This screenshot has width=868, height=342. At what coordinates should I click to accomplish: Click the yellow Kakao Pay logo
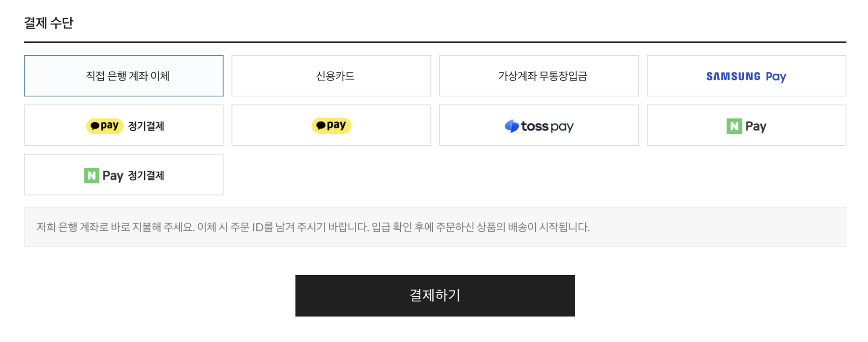[331, 126]
